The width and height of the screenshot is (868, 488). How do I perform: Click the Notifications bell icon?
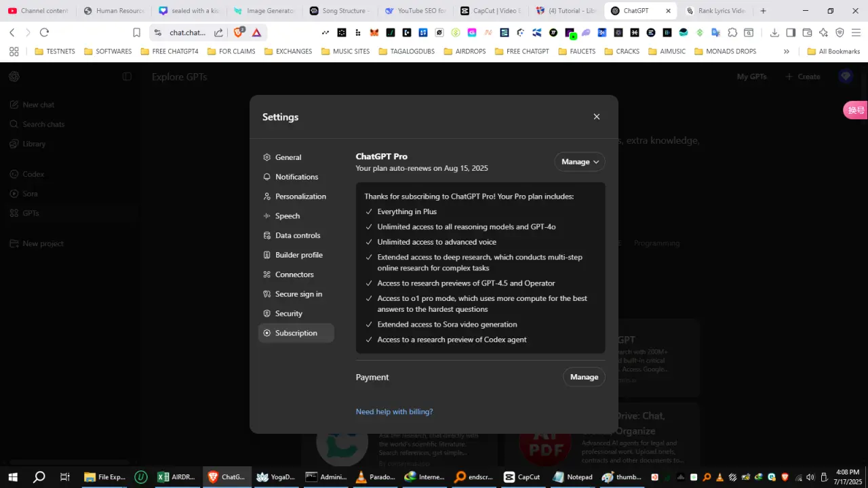point(267,177)
